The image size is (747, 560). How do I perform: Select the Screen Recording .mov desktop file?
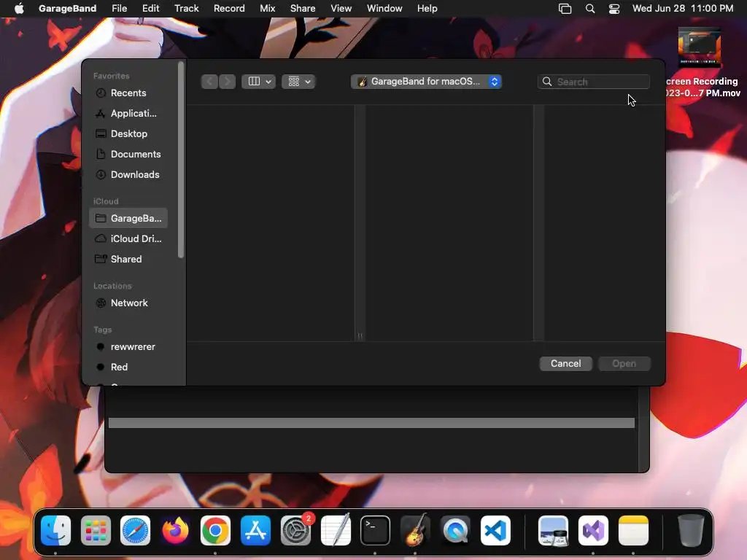700,63
